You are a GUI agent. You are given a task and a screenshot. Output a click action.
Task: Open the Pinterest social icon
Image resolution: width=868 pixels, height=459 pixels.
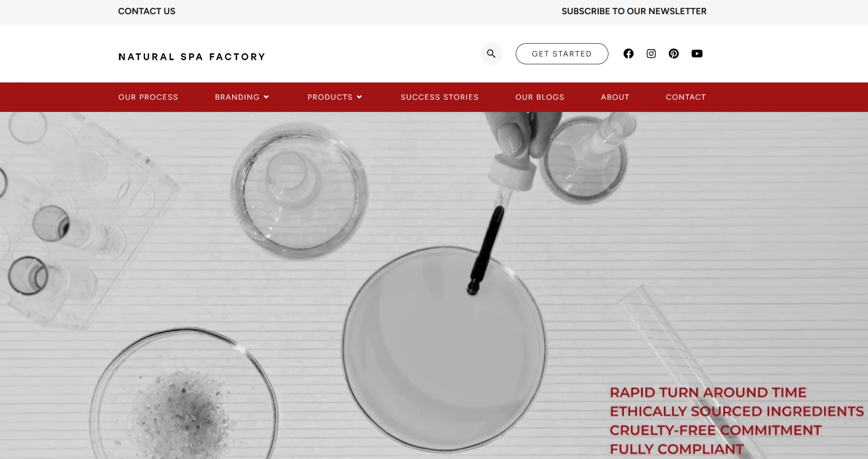click(674, 54)
